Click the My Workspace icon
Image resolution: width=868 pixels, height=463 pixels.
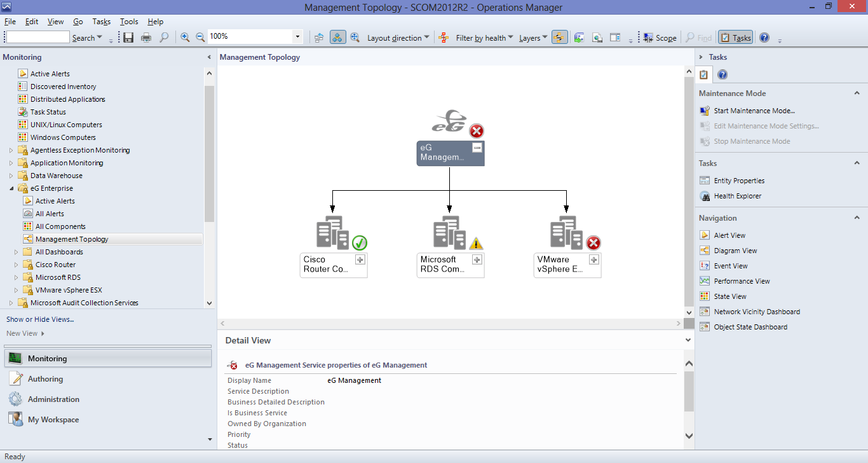15,420
